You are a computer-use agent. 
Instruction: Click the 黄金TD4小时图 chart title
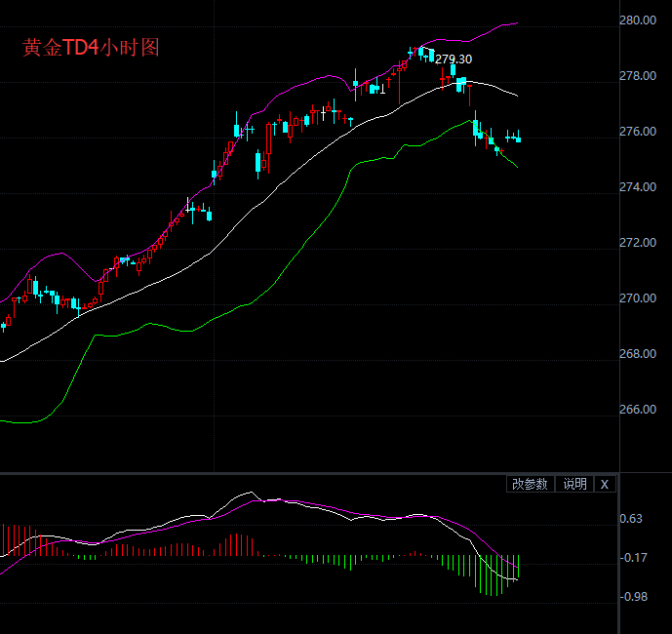pos(91,48)
